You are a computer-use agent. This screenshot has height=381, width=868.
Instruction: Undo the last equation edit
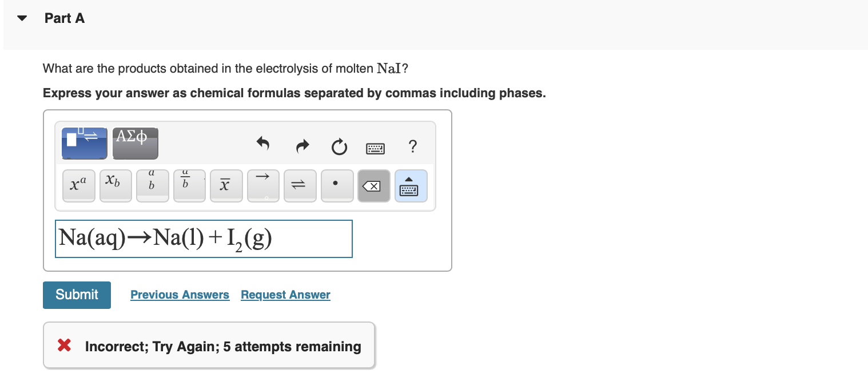[263, 146]
